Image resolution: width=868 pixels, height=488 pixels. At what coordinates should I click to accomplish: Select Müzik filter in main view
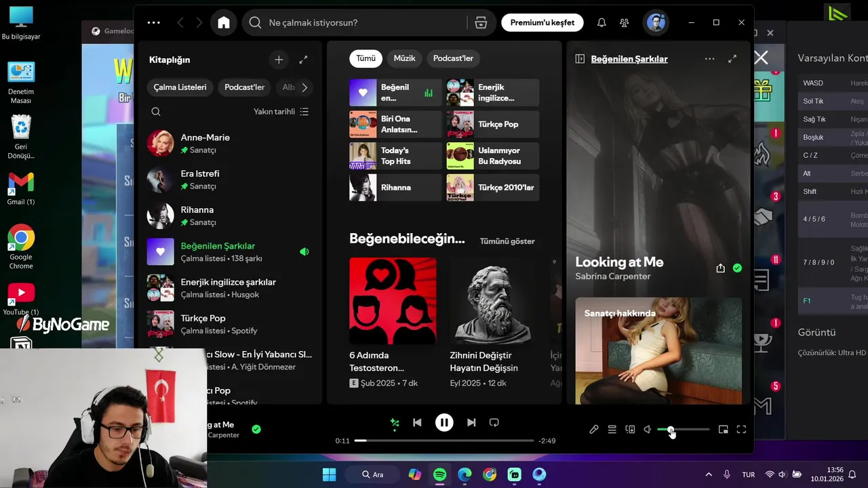point(404,58)
